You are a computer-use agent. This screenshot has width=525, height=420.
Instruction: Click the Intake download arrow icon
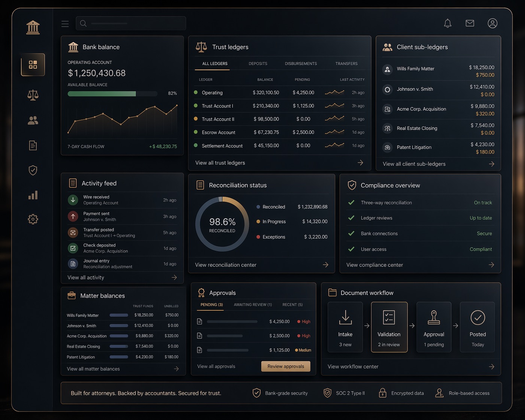click(345, 317)
